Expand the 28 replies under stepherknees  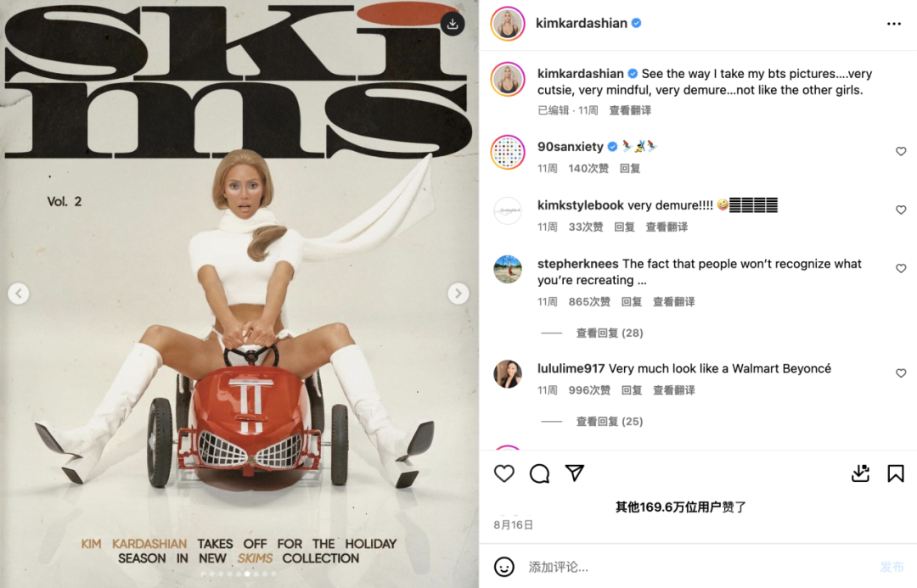pyautogui.click(x=610, y=333)
